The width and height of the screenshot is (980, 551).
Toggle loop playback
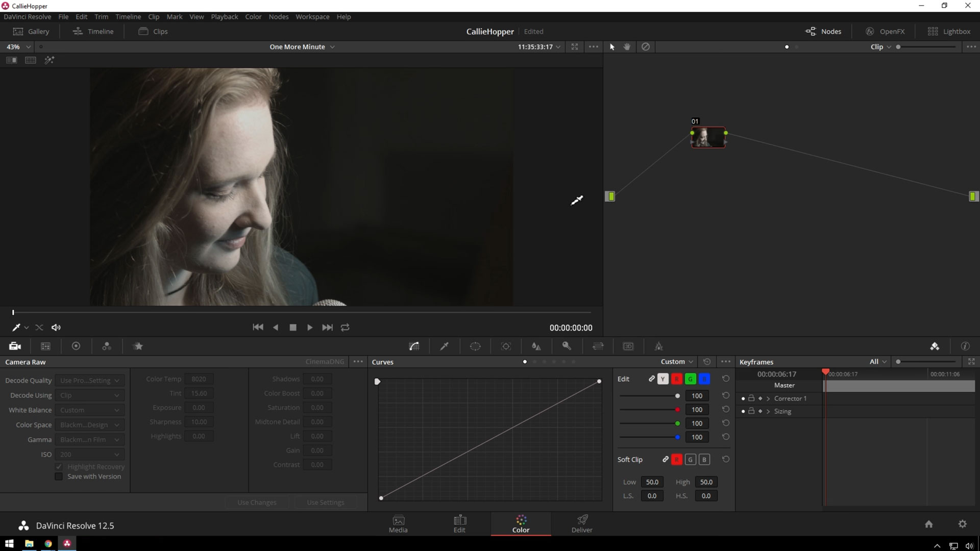pos(345,328)
